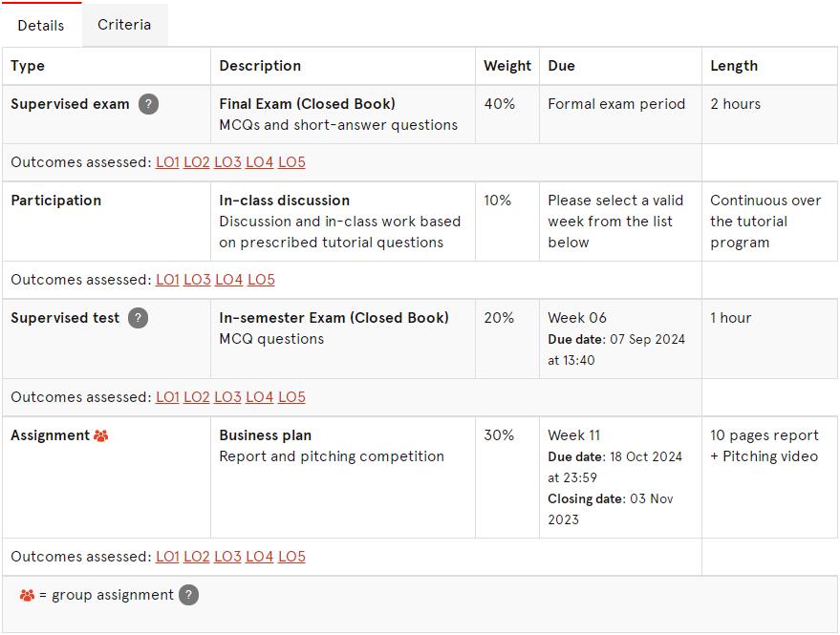Switch to the Criteria tab
Viewport: 840px width, 635px height.
[124, 25]
